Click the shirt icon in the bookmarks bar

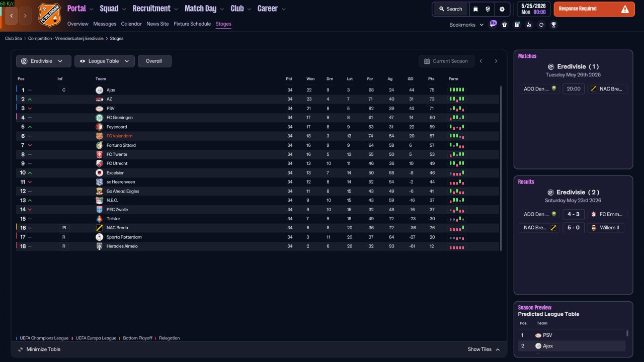click(505, 25)
